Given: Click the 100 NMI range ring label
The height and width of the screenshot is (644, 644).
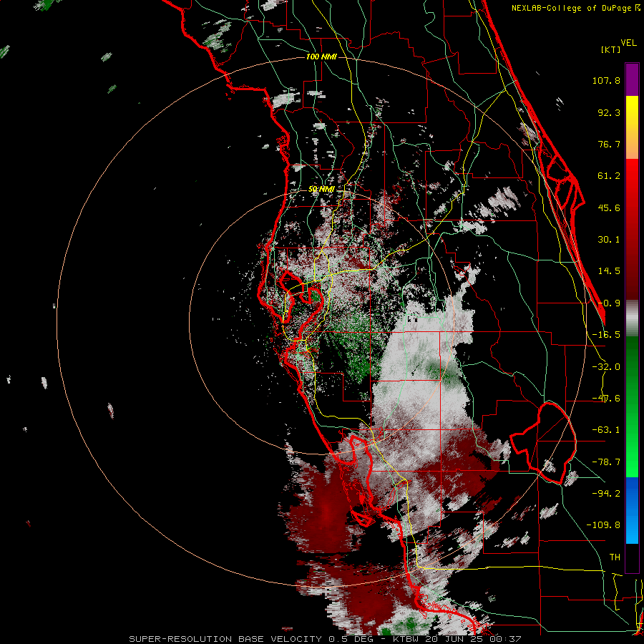Looking at the screenshot, I should pos(321,57).
